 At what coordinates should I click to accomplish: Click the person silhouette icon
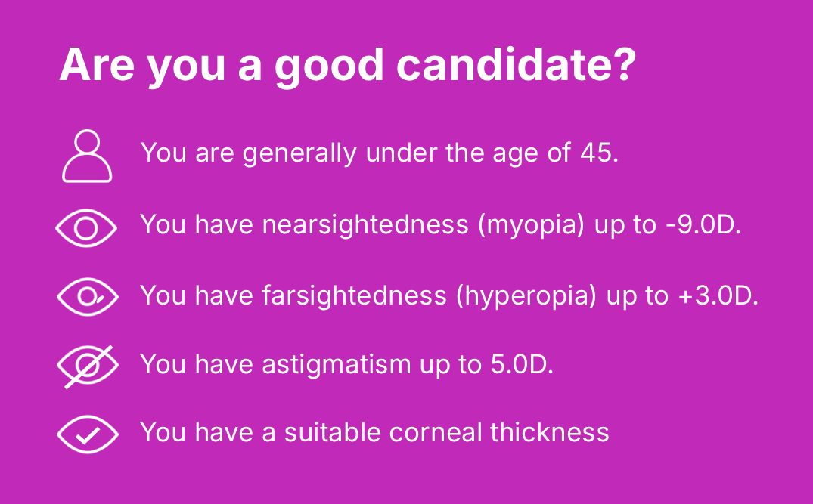coord(87,156)
